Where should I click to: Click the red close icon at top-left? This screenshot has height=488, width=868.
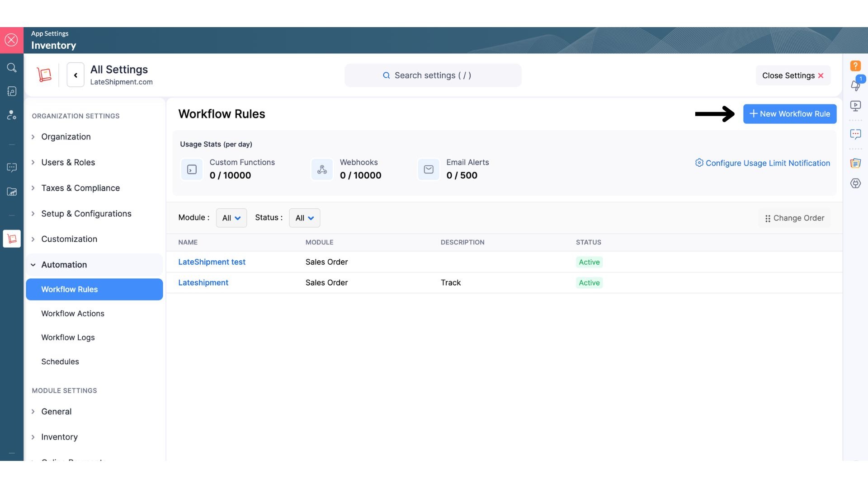pos(11,40)
